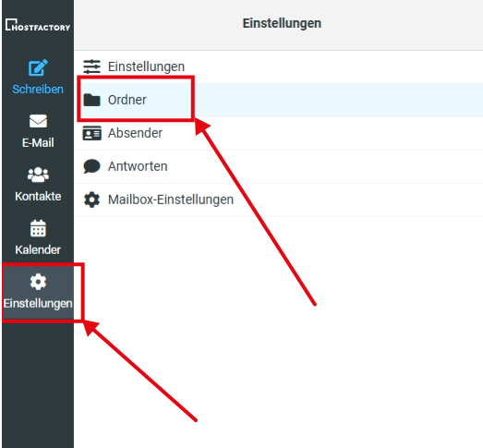The image size is (483, 448).
Task: Open the Schreiben compose label
Action: 38,89
